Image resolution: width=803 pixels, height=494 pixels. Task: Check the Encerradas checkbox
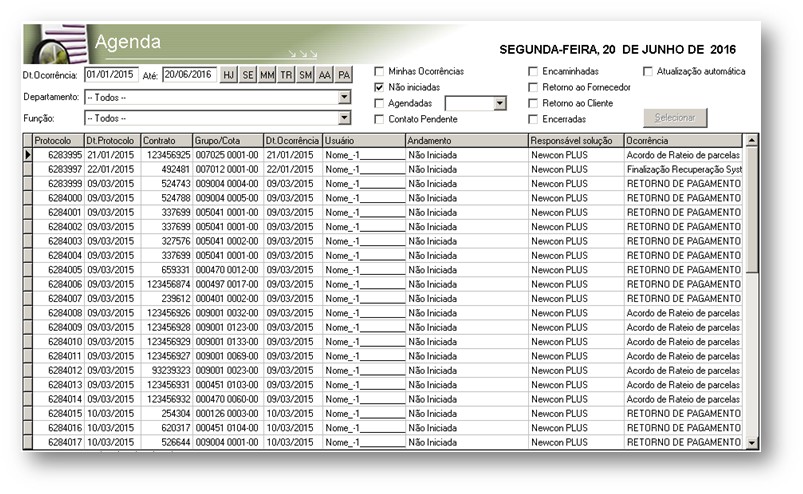pos(533,119)
